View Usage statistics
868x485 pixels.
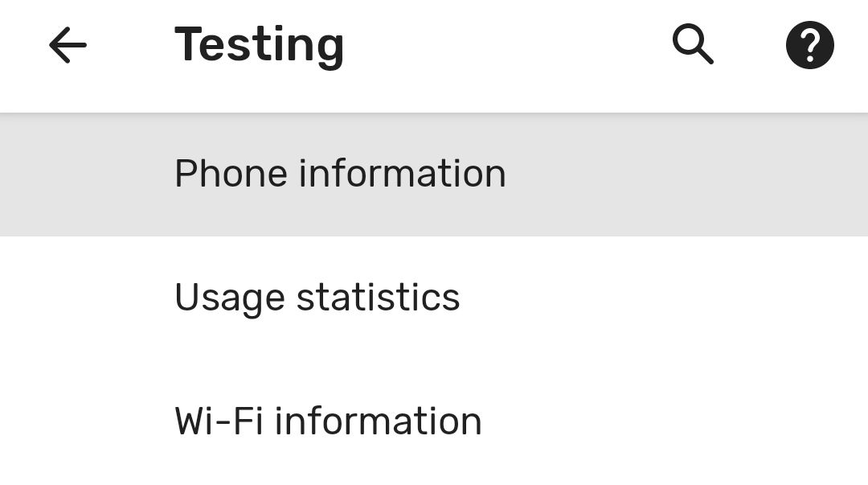click(x=317, y=298)
